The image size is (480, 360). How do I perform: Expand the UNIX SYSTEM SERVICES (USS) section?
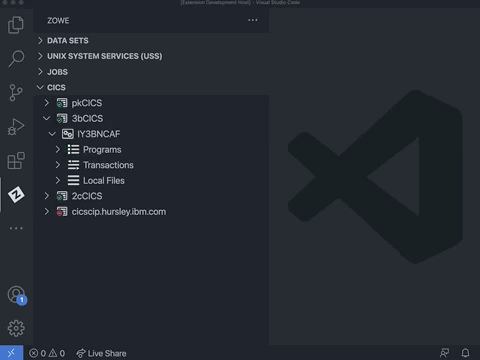pos(40,56)
